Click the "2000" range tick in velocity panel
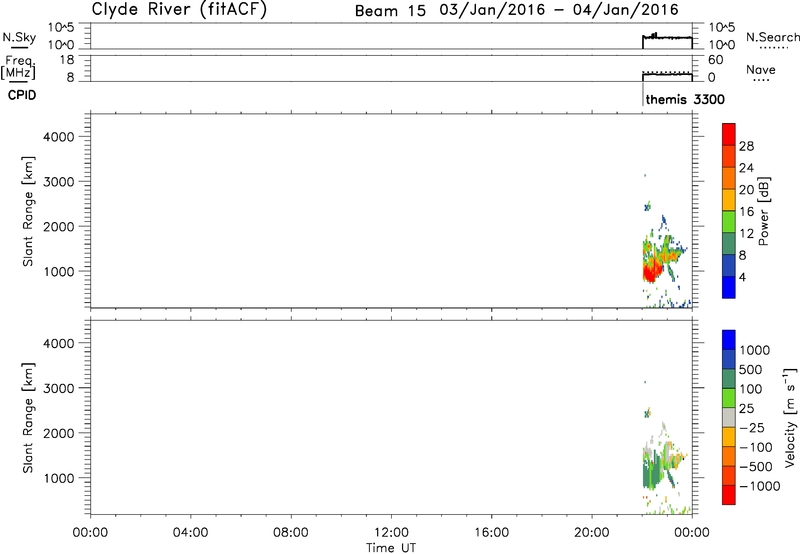 (59, 433)
